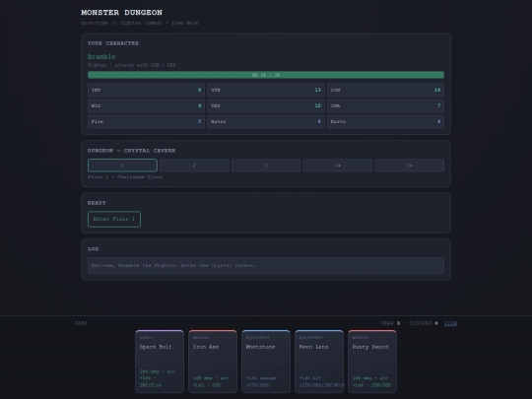Click the HAND label

81,323
